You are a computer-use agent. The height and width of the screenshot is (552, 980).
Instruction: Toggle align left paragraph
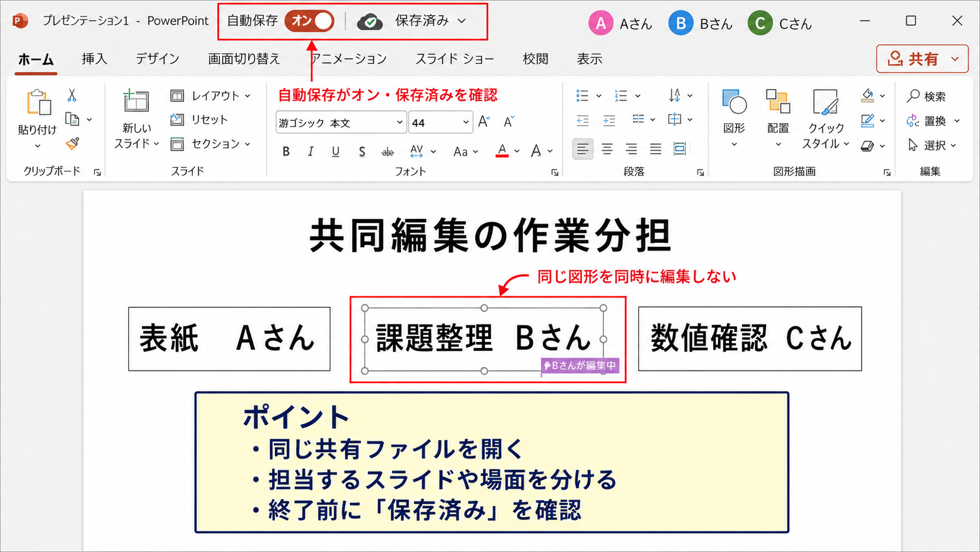(x=583, y=149)
